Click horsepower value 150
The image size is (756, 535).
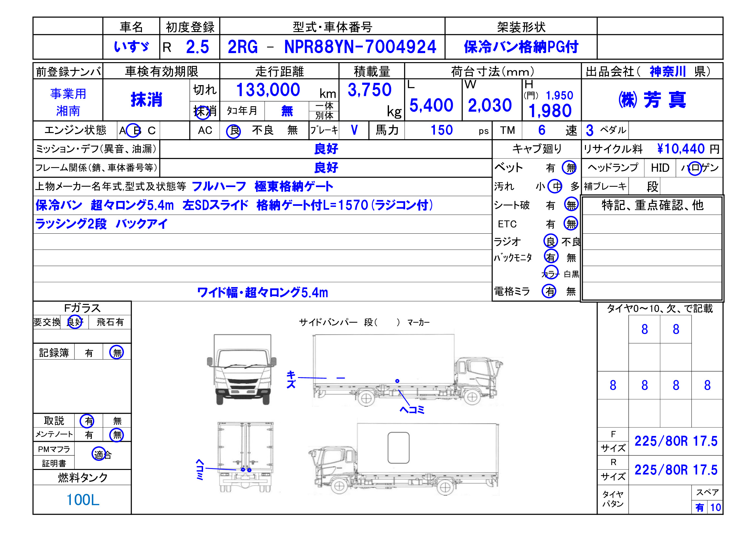click(442, 130)
